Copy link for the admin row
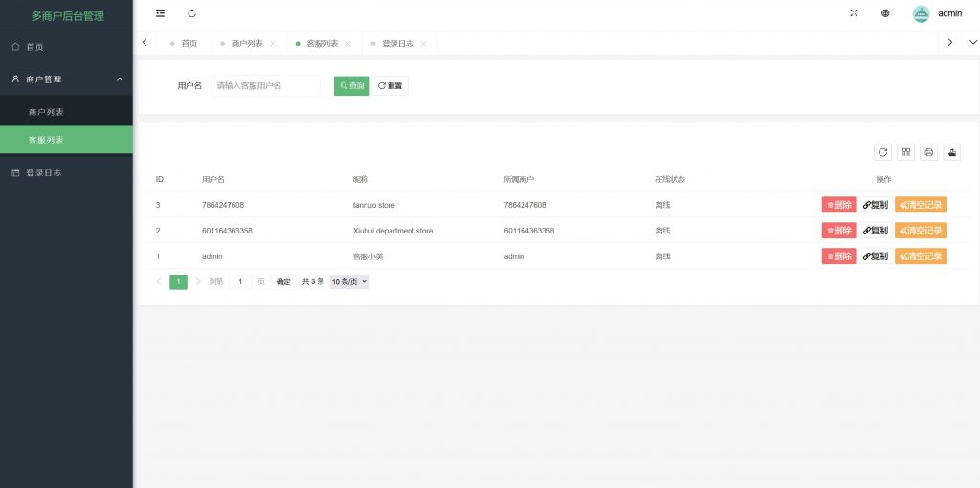Screen dimensions: 980x488 [x=875, y=256]
